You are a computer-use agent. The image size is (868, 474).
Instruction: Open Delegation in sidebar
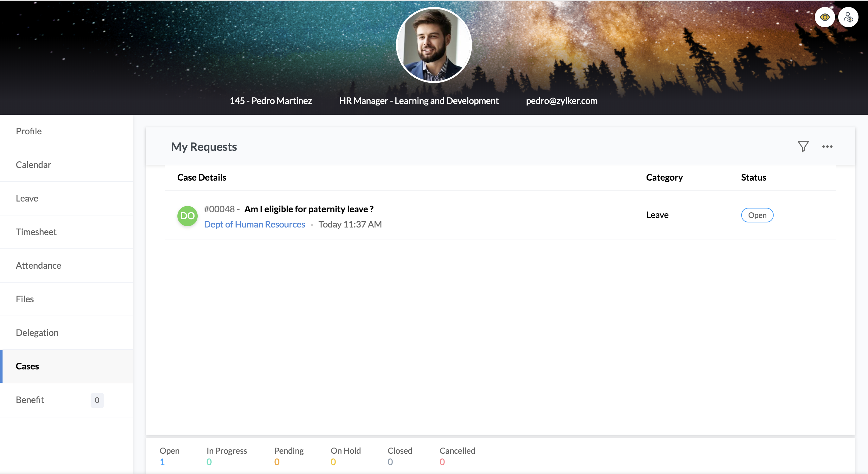(x=37, y=333)
